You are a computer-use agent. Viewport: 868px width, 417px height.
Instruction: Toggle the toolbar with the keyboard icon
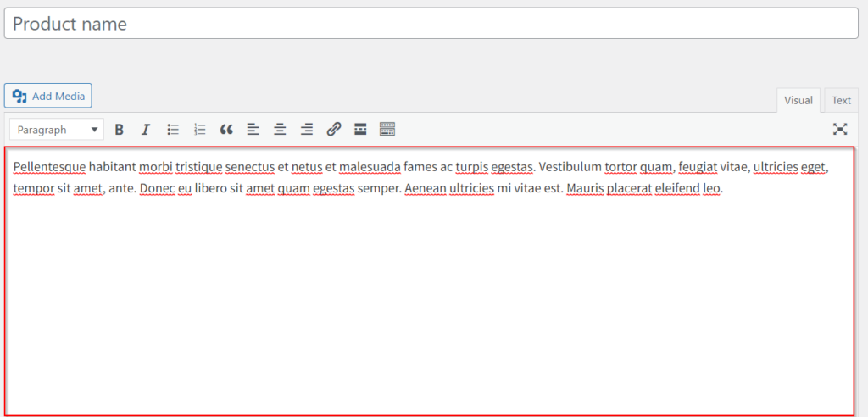pyautogui.click(x=387, y=130)
